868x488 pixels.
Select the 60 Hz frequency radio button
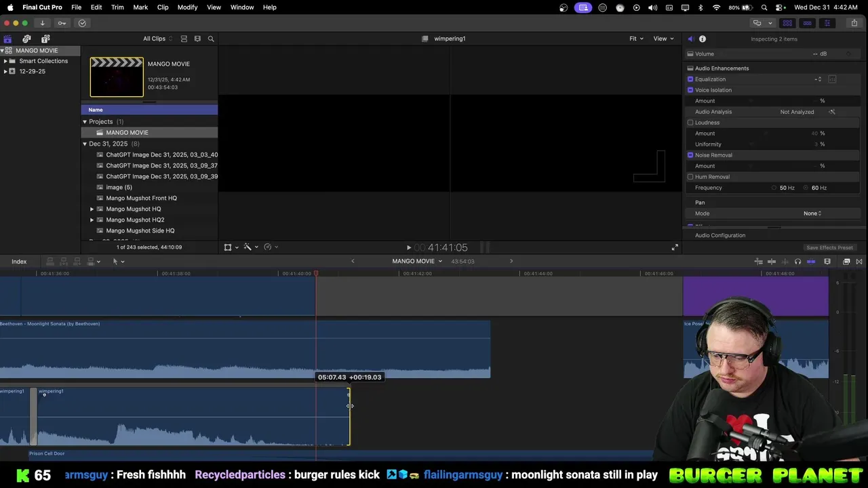point(806,188)
